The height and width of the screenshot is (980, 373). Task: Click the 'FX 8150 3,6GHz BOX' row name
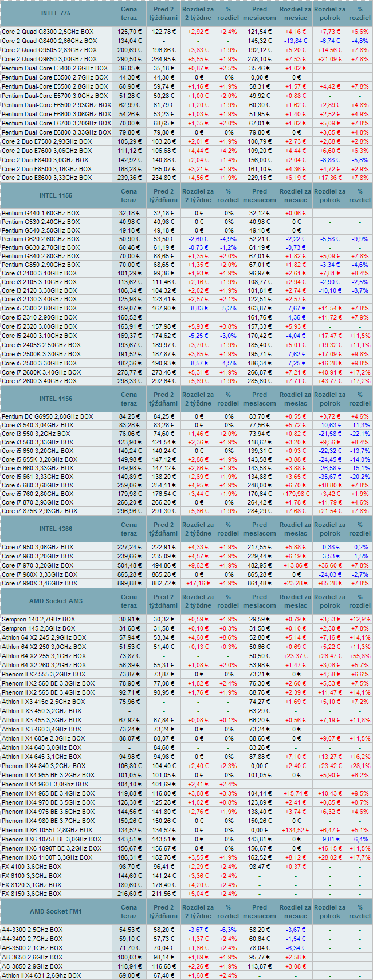click(32, 894)
